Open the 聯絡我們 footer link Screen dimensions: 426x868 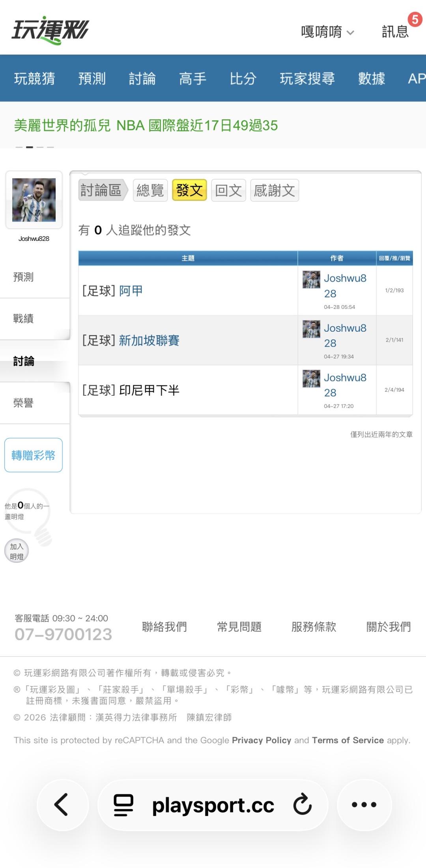click(x=164, y=627)
